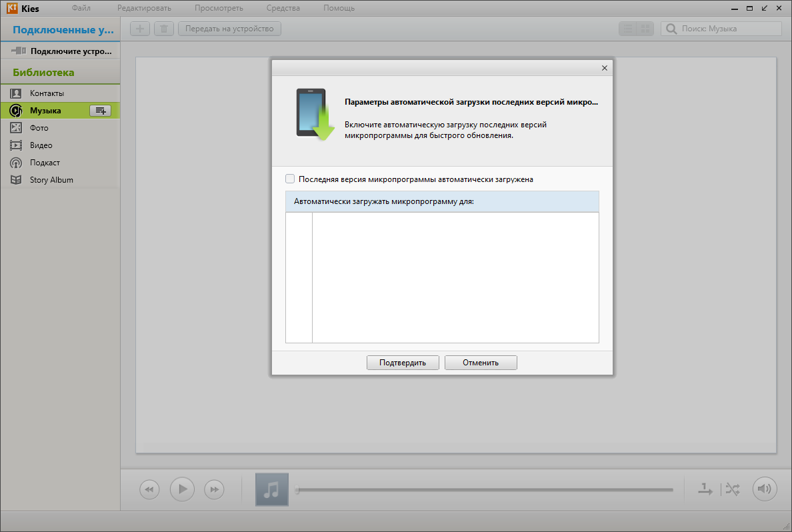
Task: Close the firmware settings dialog
Action: pyautogui.click(x=604, y=68)
